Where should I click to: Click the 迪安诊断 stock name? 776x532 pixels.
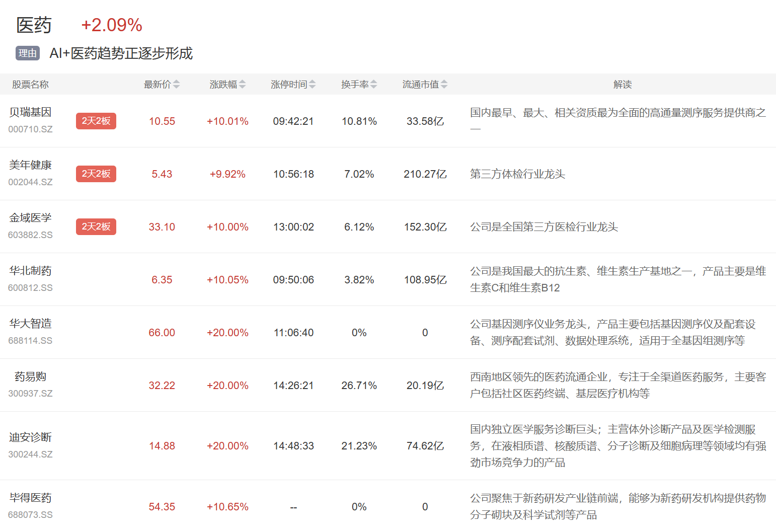[x=30, y=437]
